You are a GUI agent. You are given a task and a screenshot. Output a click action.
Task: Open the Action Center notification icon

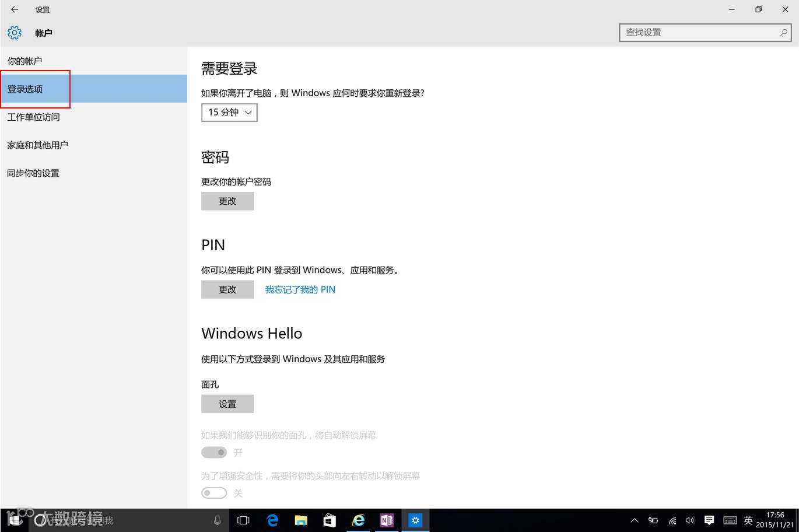point(709,520)
